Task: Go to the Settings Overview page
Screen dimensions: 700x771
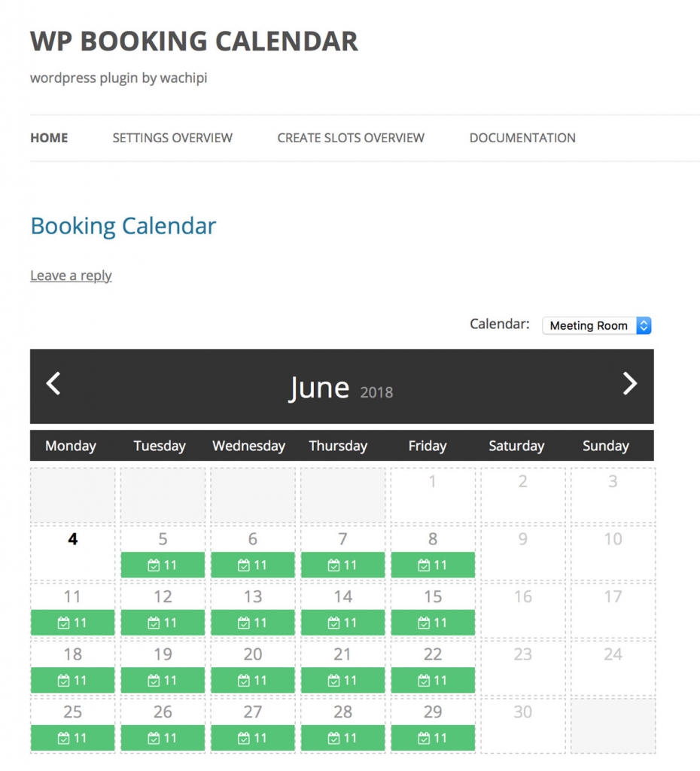Action: pyautogui.click(x=172, y=138)
